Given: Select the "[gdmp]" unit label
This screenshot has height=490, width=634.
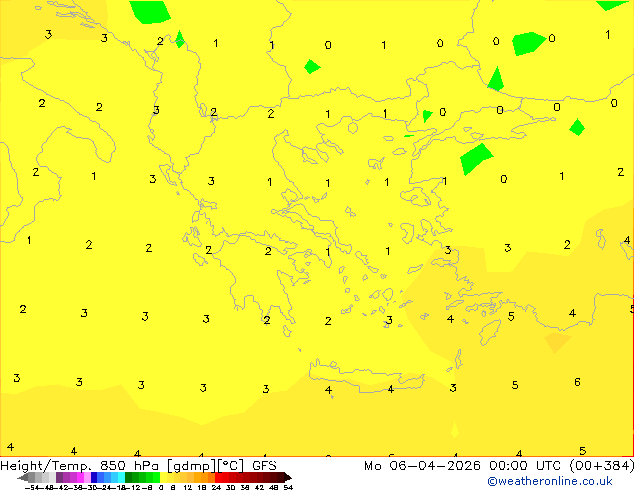Looking at the screenshot, I should click(x=192, y=466).
